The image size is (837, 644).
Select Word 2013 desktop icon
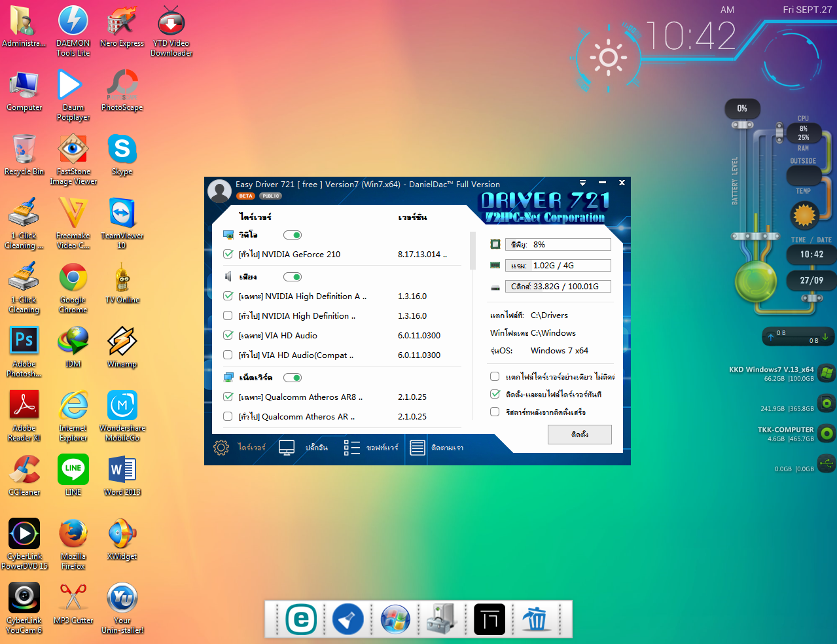(122, 475)
